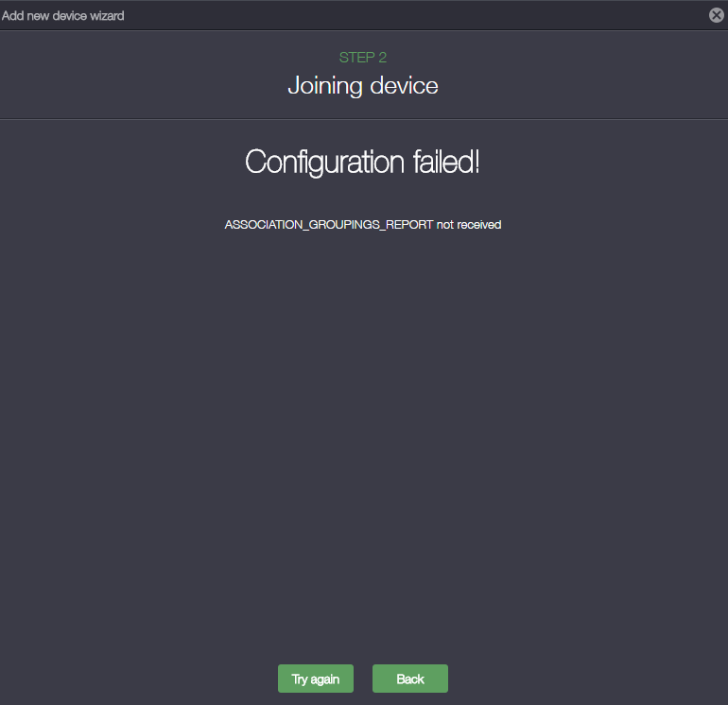This screenshot has width=728, height=705.
Task: Click the words 'not received' in error
Action: (469, 225)
